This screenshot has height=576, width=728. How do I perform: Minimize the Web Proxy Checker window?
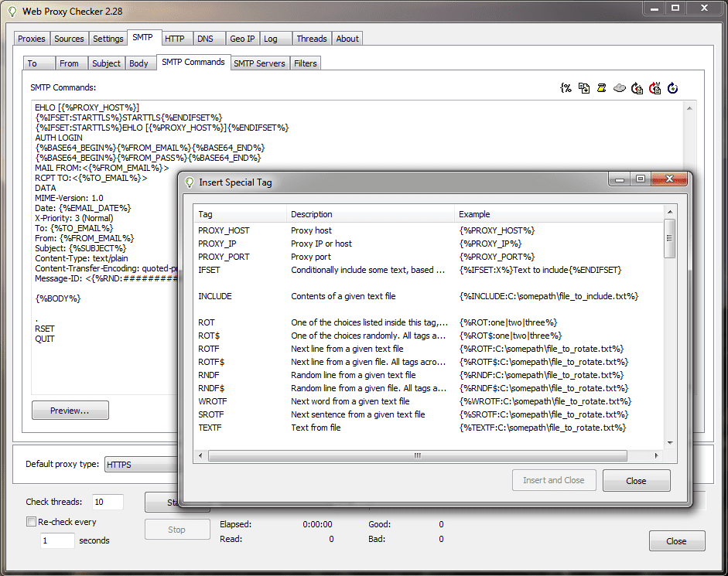tap(655, 8)
